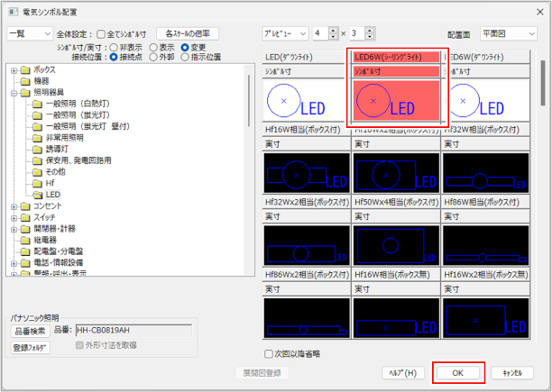This screenshot has width=552, height=392.
Task: Select the 誘導灯 folder icon
Action: 37,149
